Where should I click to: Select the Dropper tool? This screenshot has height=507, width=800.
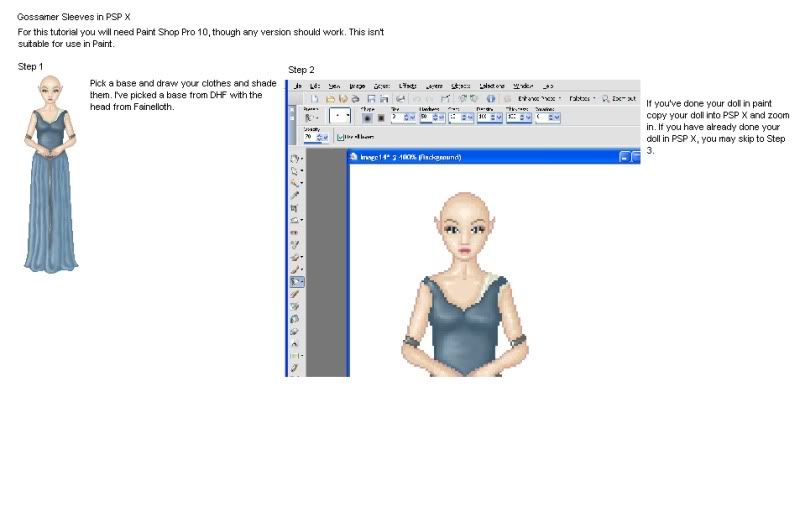tap(294, 195)
